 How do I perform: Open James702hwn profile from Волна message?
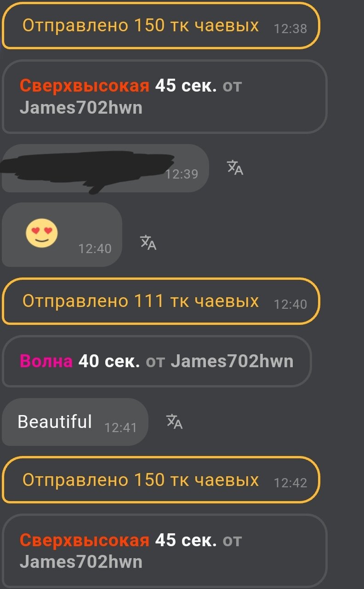click(232, 361)
